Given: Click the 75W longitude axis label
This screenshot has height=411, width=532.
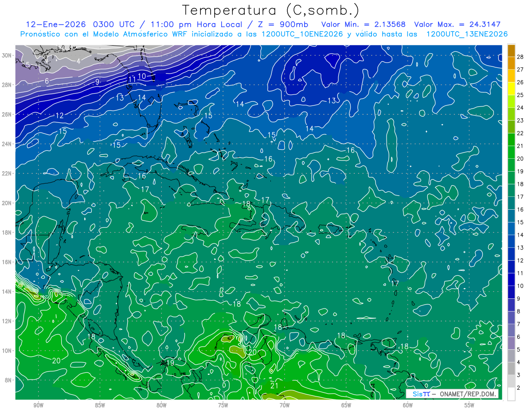Looking at the screenshot, I should 223,405.
